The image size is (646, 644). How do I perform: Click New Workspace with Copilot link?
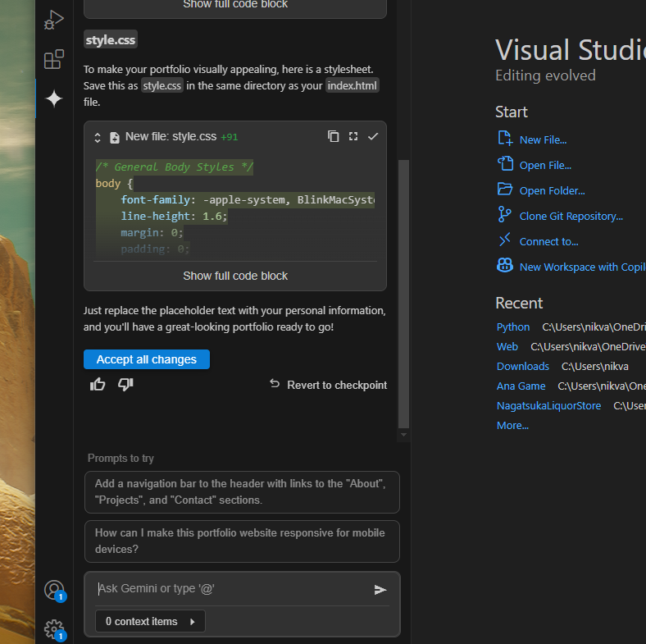coord(582,267)
